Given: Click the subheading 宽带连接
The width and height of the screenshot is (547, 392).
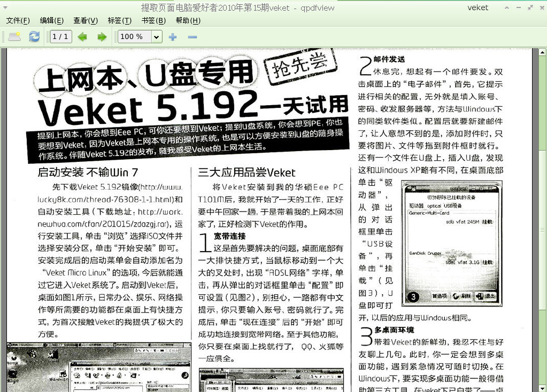Looking at the screenshot, I should [229, 236].
